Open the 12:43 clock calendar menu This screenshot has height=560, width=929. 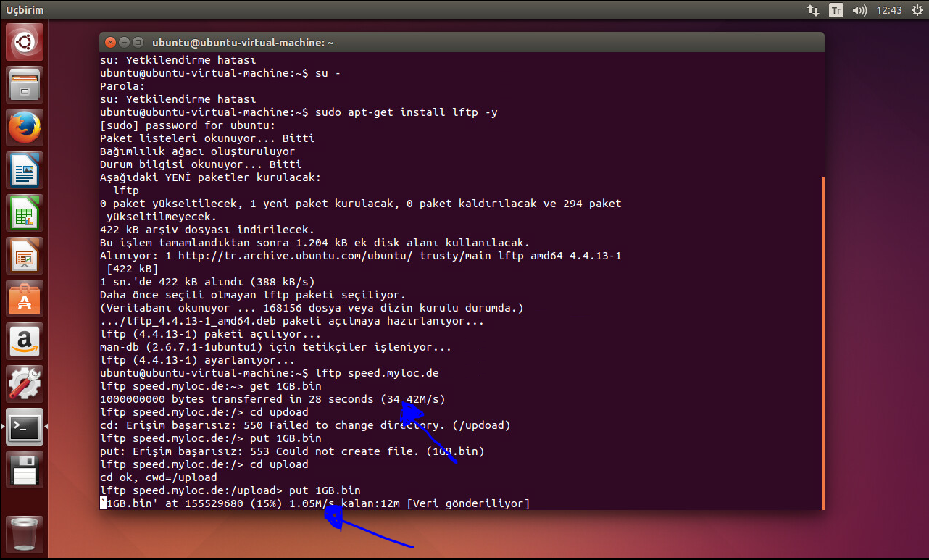(888, 10)
